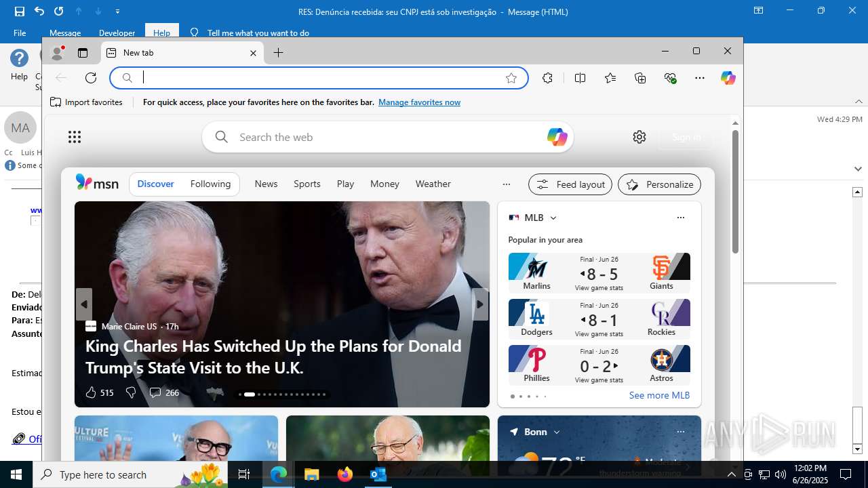Open Firefox from taskbar
This screenshot has height=488, width=868.
click(x=345, y=474)
